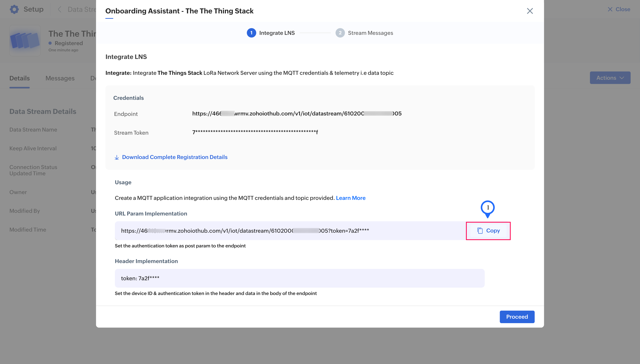Click the Close button at top right
Image resolution: width=640 pixels, height=364 pixels.
[x=619, y=9]
